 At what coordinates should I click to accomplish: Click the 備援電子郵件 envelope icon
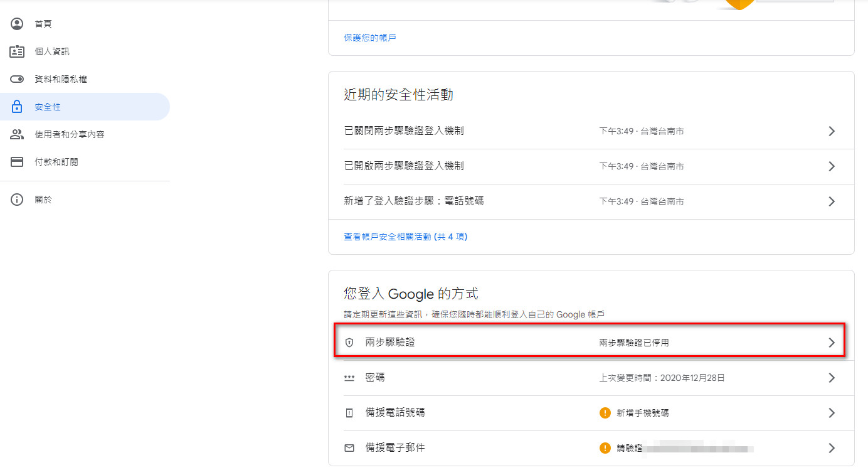click(x=349, y=448)
